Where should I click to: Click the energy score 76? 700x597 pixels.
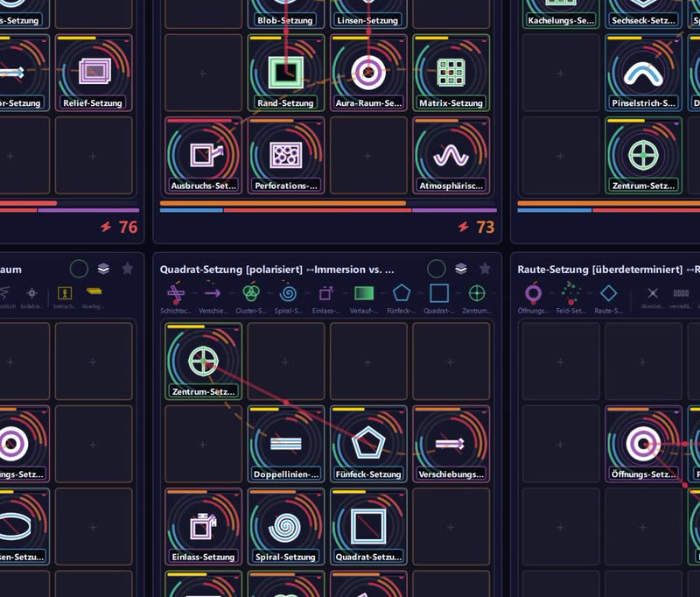(128, 228)
